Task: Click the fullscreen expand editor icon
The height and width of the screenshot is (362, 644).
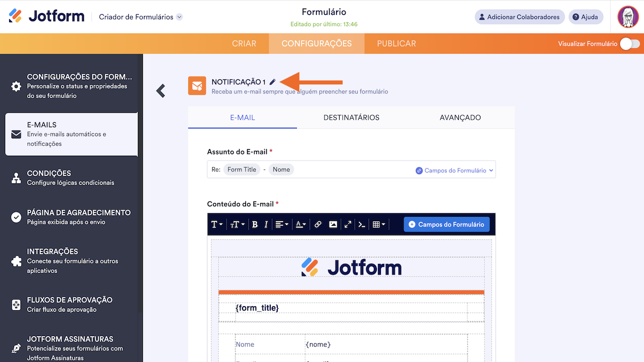Action: click(x=348, y=225)
